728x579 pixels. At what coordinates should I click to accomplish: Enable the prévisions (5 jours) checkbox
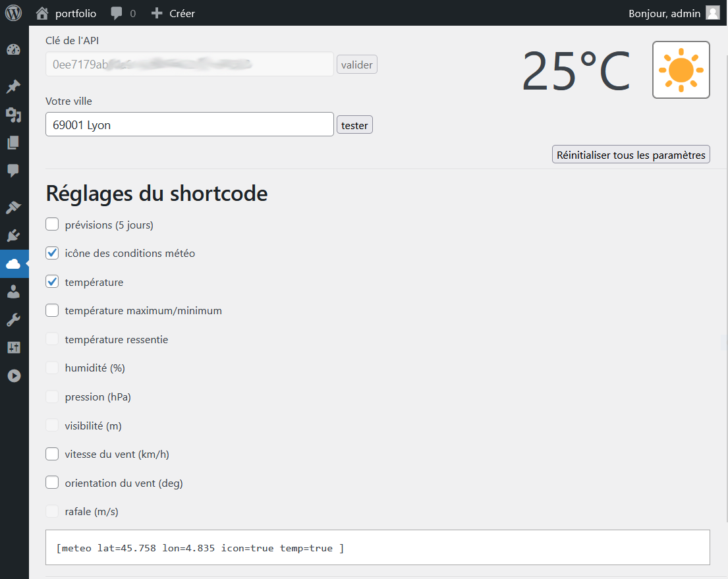tap(52, 225)
